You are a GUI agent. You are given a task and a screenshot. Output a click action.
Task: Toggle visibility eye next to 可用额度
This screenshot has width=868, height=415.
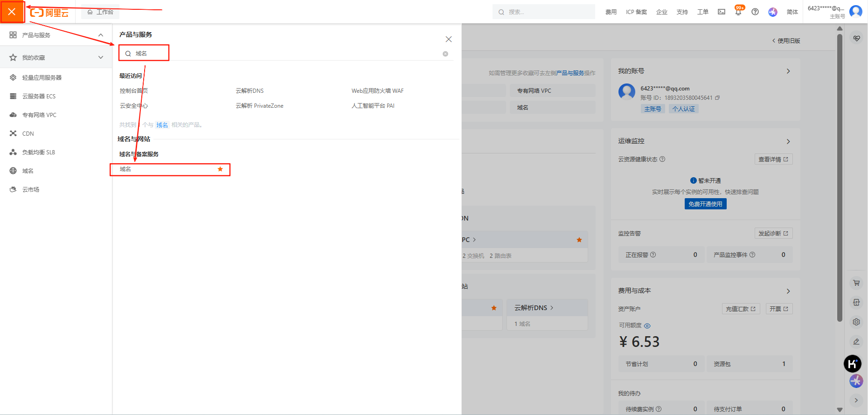(647, 325)
